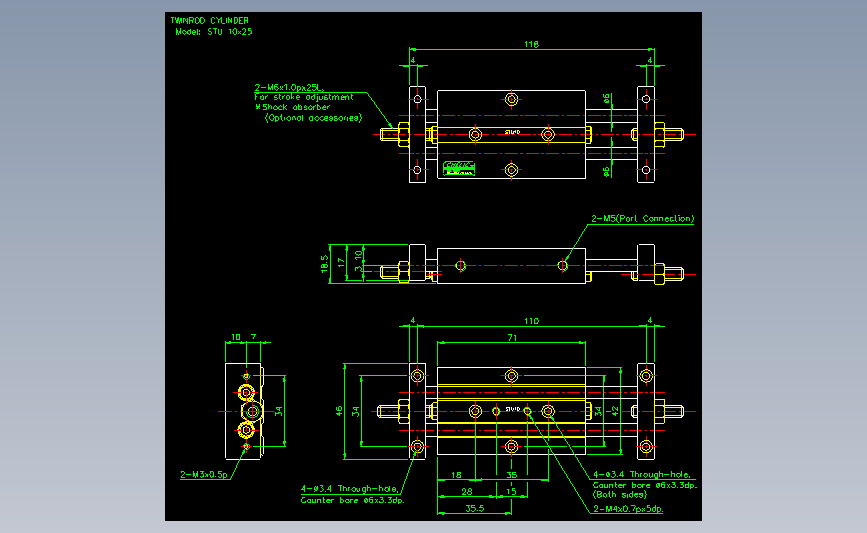Click the 110 length dimension
The height and width of the screenshot is (533, 867).
click(531, 321)
